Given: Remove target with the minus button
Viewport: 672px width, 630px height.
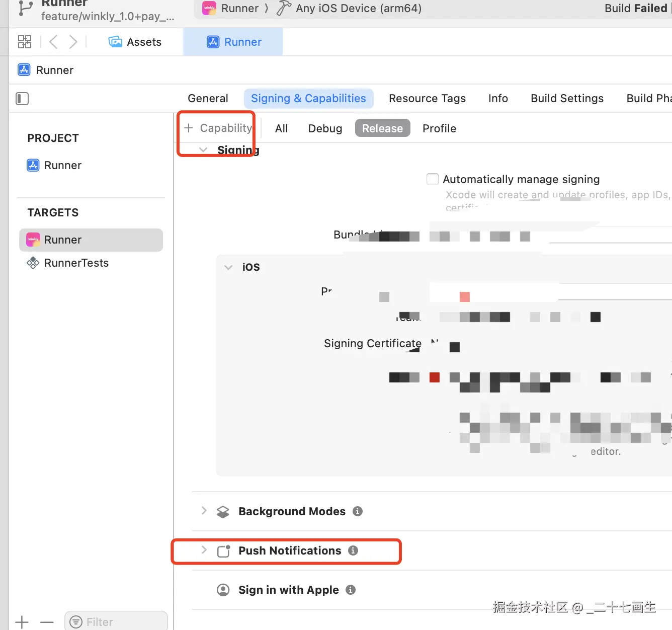Looking at the screenshot, I should (x=47, y=622).
